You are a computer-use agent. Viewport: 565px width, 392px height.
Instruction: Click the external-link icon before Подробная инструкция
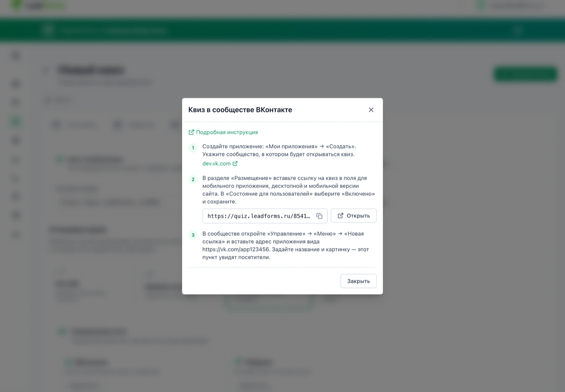[x=191, y=132]
